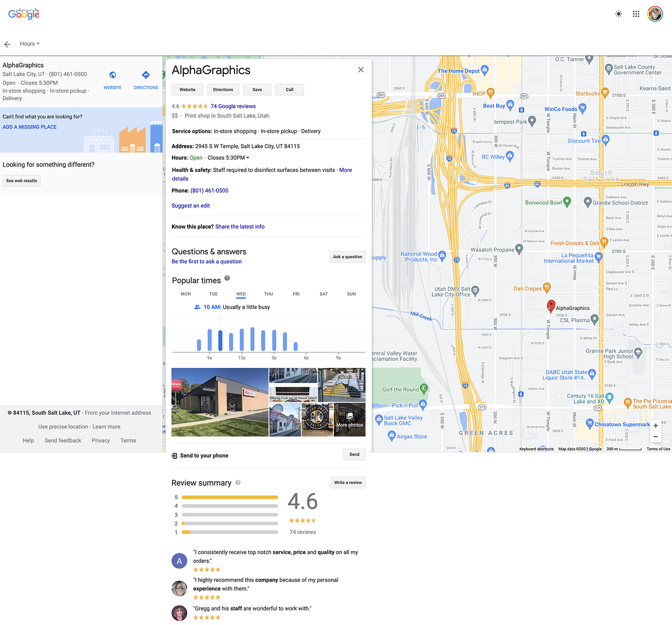The height and width of the screenshot is (625, 672).
Task: Click the Best Buy map marker
Action: tap(510, 105)
